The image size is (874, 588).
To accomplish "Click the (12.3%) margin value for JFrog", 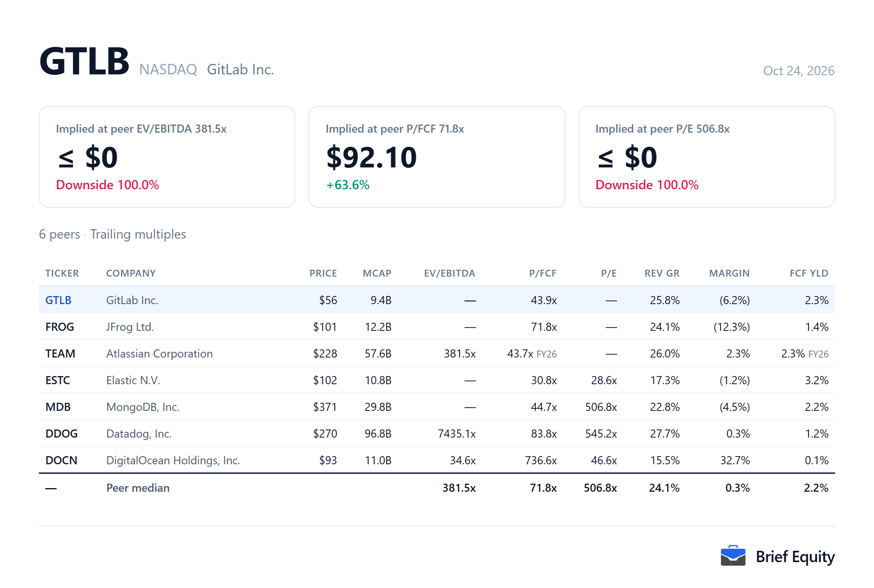I will coord(732,327).
